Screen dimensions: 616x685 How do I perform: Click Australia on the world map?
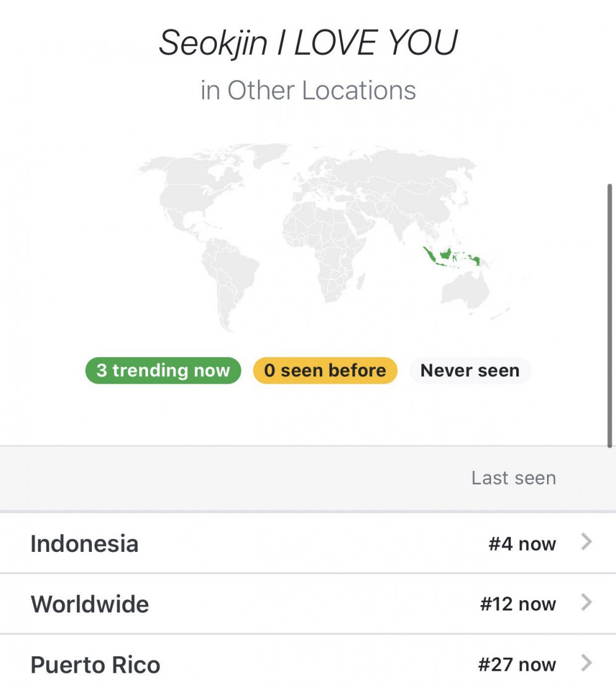(x=465, y=289)
